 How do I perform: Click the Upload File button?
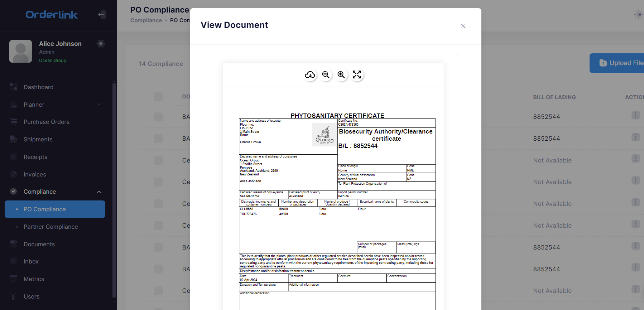(x=617, y=63)
